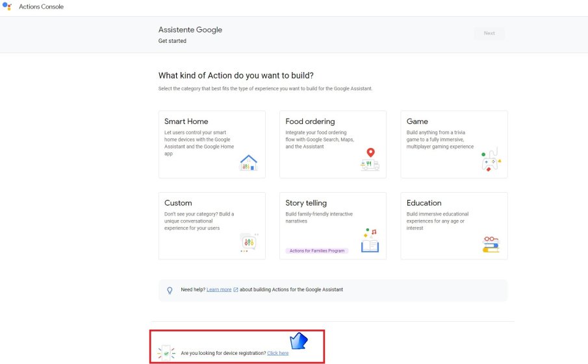Screen dimensions: 588x364
Task: Open the device registration Click here link
Action: 278,353
